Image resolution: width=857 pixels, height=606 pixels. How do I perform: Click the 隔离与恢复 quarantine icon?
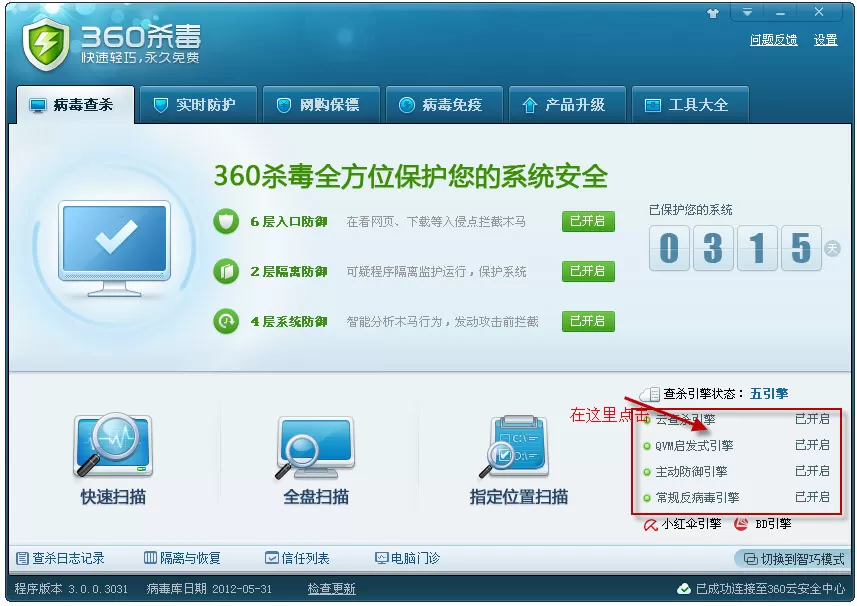[x=150, y=558]
